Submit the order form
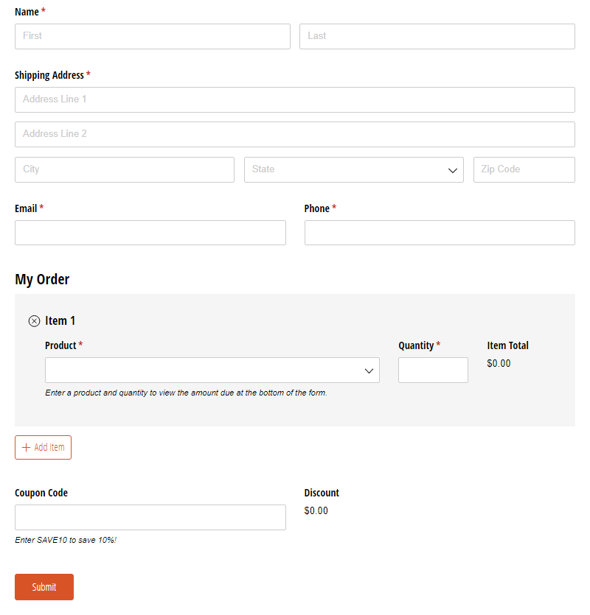590x615 pixels. 44,587
